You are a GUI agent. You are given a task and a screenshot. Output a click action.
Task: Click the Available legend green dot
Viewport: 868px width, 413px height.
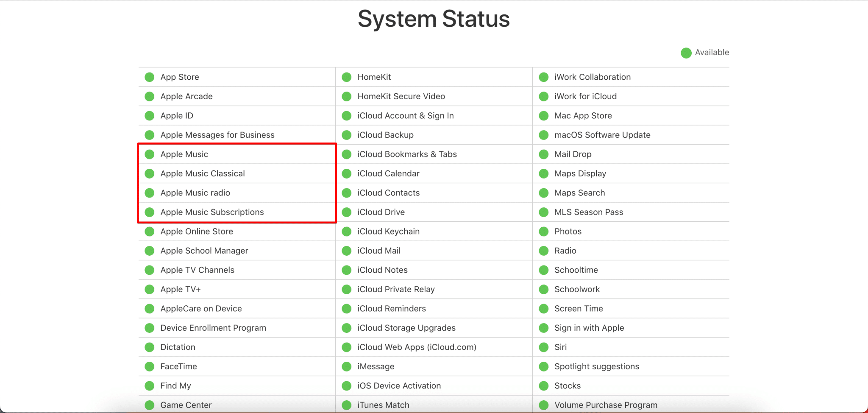click(x=686, y=53)
